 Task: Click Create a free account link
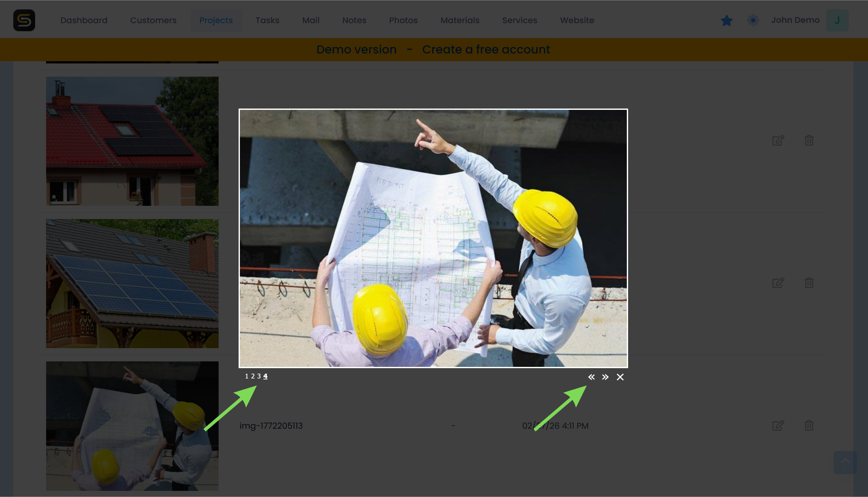[x=486, y=50]
